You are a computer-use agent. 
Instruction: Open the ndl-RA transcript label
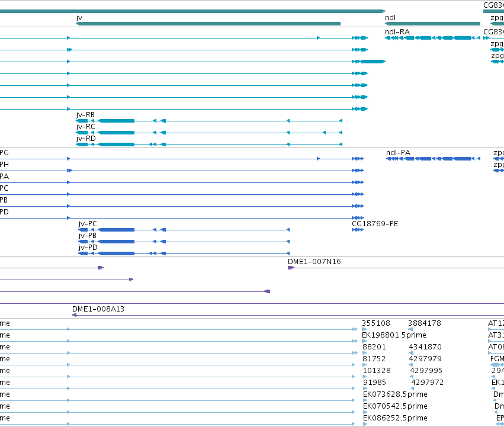397,32
